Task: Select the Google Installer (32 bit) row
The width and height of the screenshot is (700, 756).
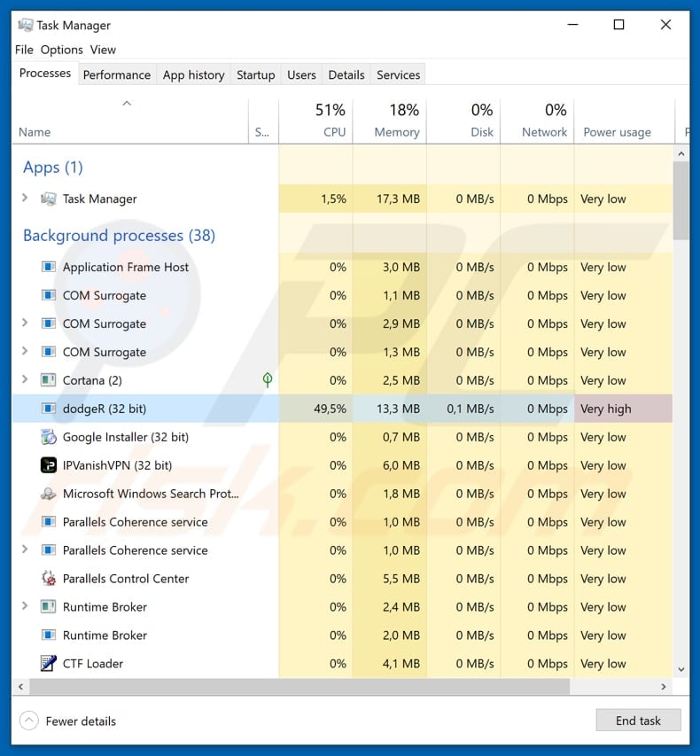Action: click(x=342, y=437)
